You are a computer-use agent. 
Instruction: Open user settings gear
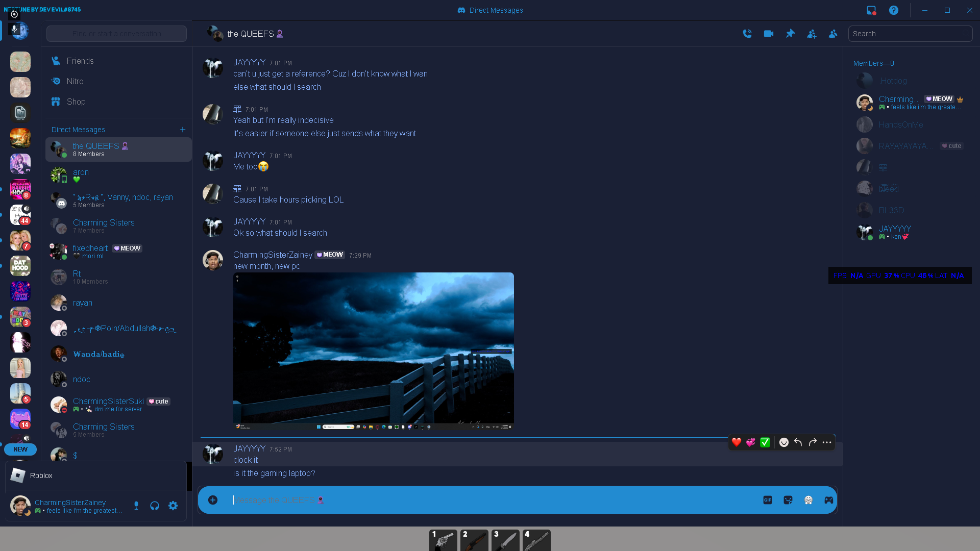coord(173,506)
